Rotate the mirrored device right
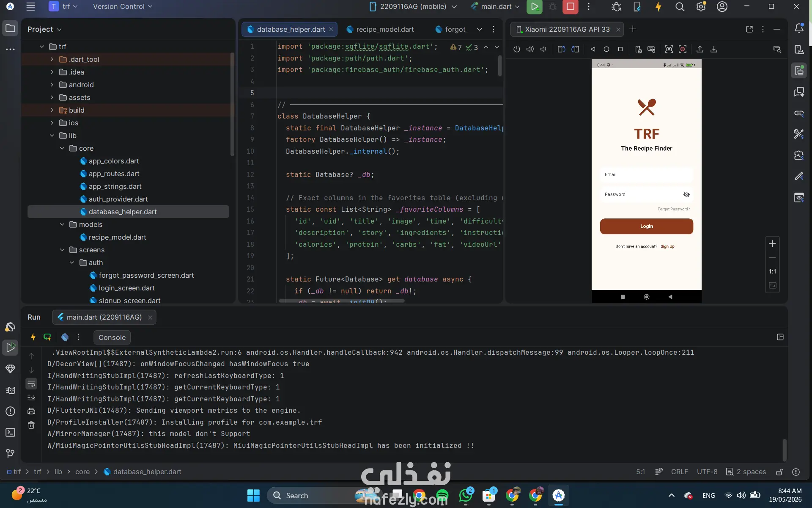 (x=575, y=49)
